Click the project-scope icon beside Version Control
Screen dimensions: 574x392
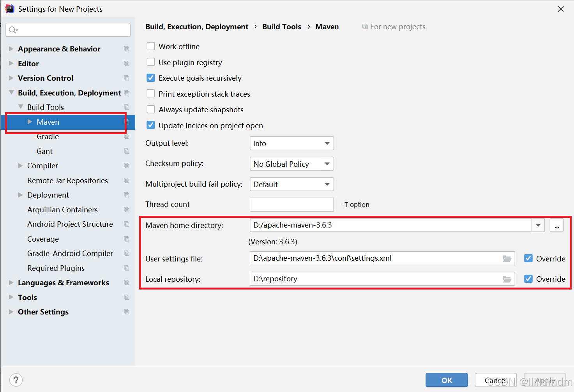point(127,78)
